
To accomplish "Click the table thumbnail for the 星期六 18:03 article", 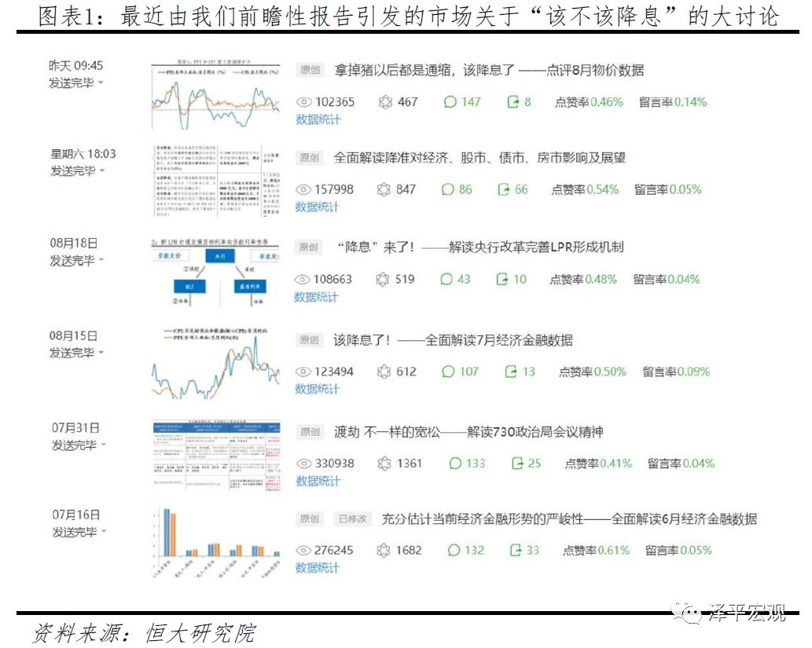I will [x=216, y=181].
